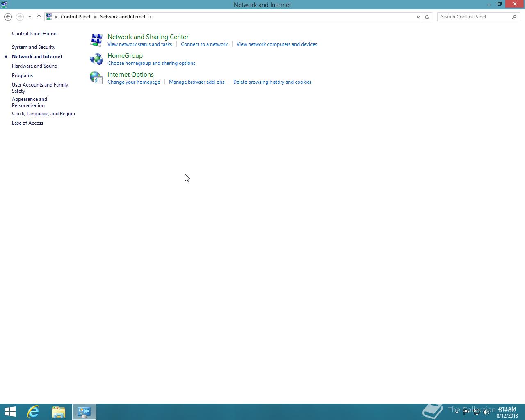This screenshot has height=420, width=525.
Task: Go to Hardware and Sound category
Action: tap(34, 66)
